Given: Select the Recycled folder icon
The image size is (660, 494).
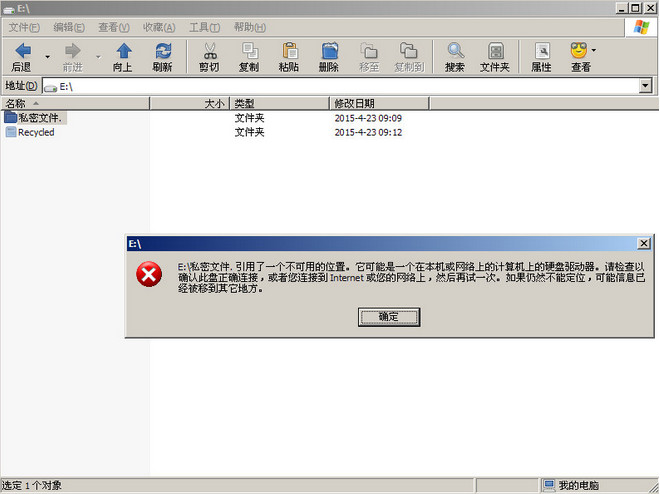Looking at the screenshot, I should coord(11,132).
